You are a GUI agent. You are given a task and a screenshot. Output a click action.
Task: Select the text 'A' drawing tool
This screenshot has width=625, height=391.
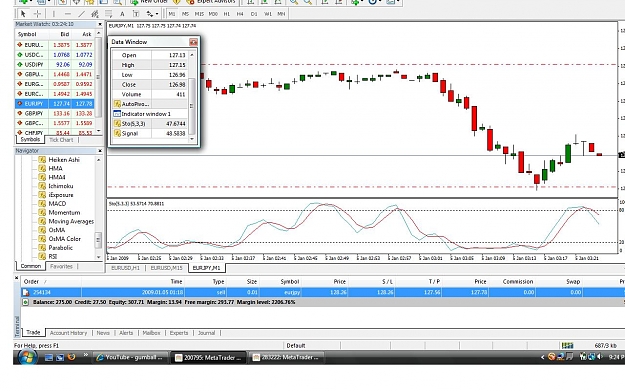pyautogui.click(x=122, y=14)
